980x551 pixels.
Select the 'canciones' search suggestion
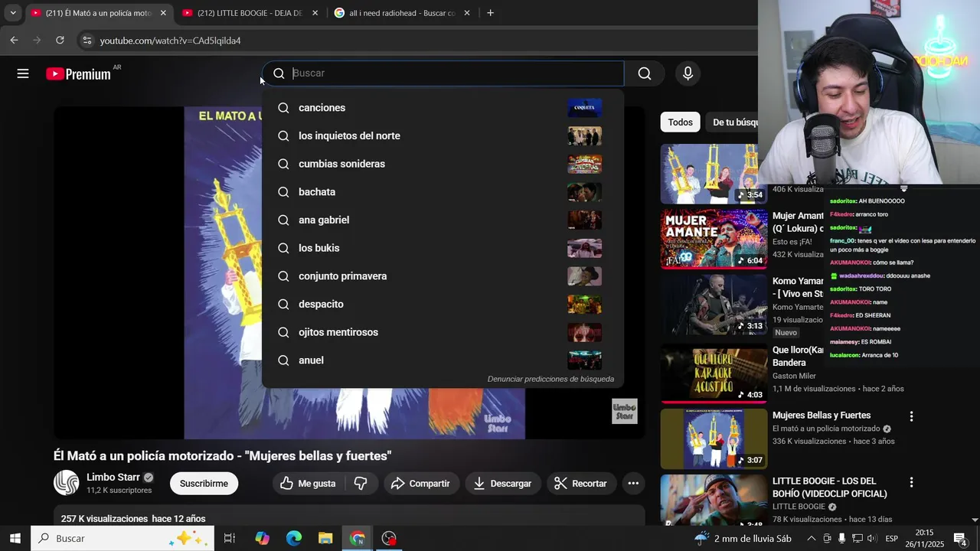(443, 108)
